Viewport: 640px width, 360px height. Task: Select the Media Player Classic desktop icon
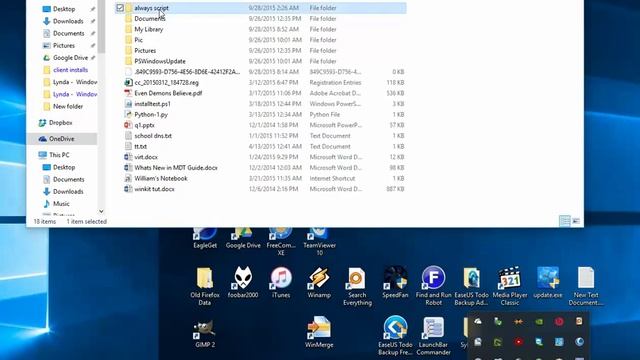(x=510, y=286)
